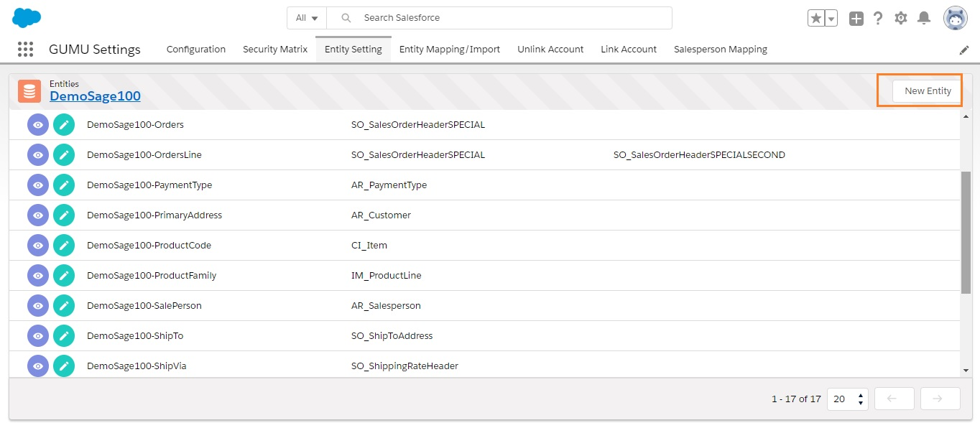Viewport: 980px width, 423px height.
Task: Edit the DemoSage100-ProductCode entity
Action: point(64,246)
